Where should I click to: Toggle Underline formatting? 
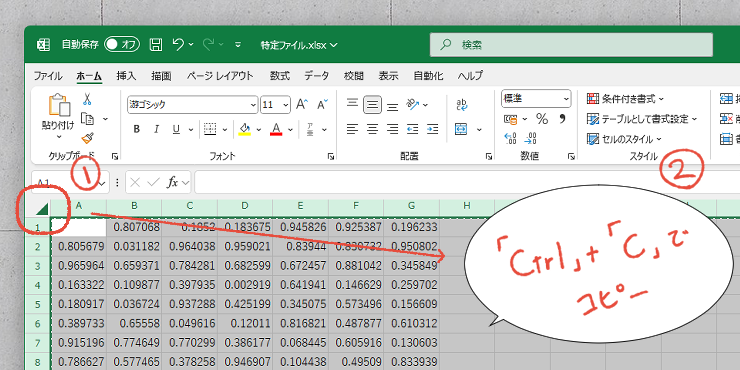point(177,129)
